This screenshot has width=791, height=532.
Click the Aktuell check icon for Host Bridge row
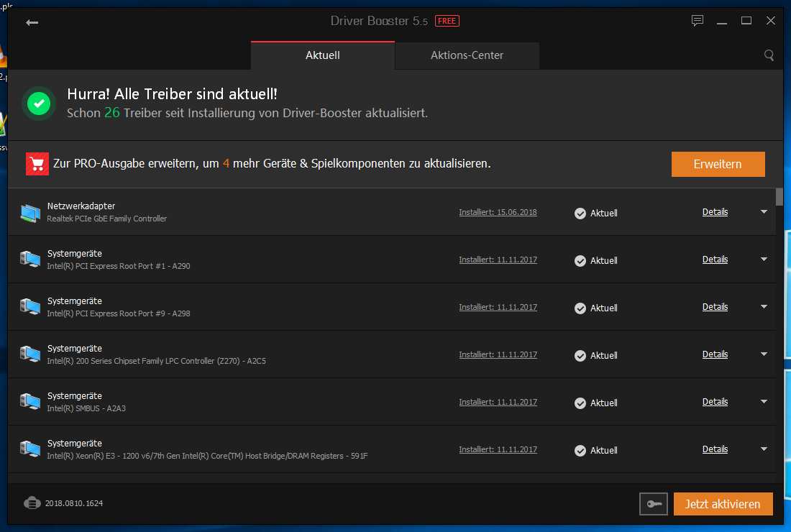580,450
